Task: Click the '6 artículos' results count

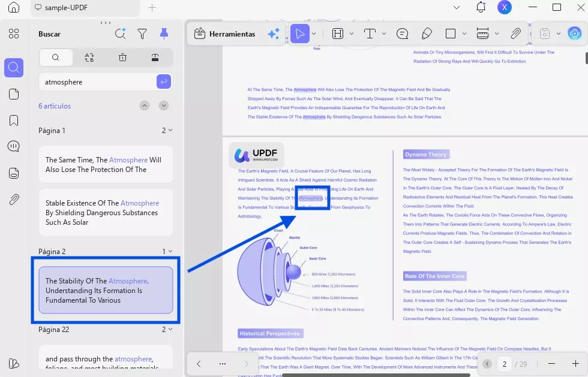Action: point(55,106)
